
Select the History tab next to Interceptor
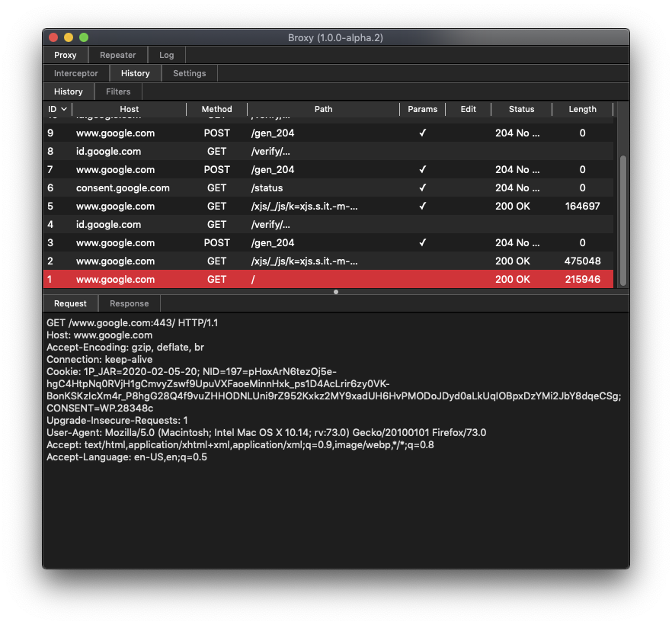pyautogui.click(x=136, y=73)
